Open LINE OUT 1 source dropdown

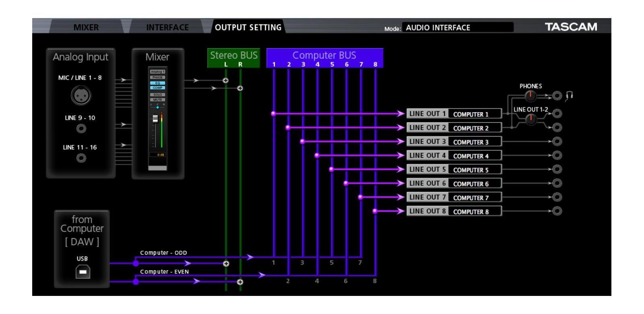(x=475, y=114)
